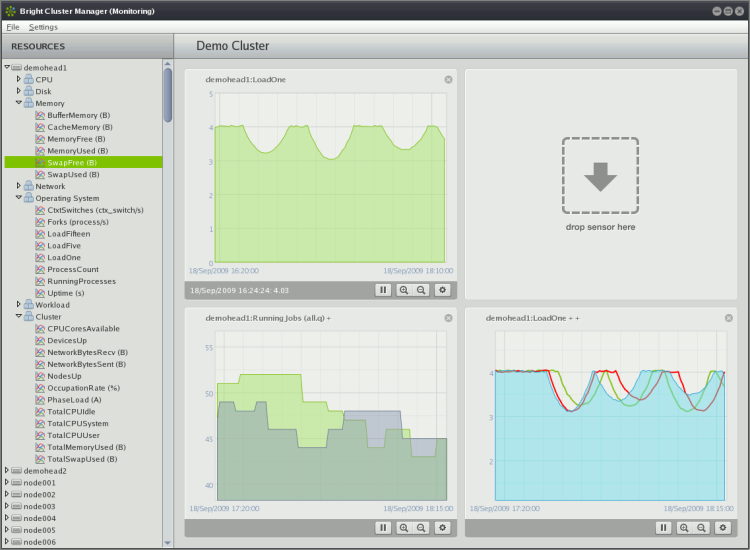750x550 pixels.
Task: Select the node005 server entry
Action: [39, 530]
